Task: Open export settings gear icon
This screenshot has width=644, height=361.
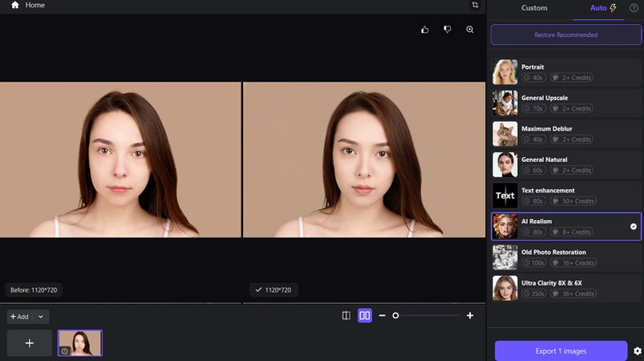Action: click(x=638, y=351)
